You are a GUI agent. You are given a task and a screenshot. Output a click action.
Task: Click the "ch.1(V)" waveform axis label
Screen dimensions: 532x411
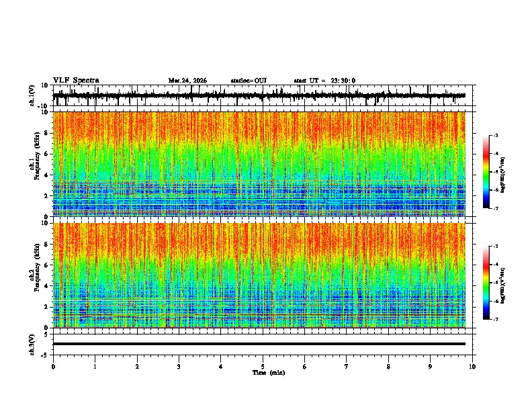coord(32,95)
